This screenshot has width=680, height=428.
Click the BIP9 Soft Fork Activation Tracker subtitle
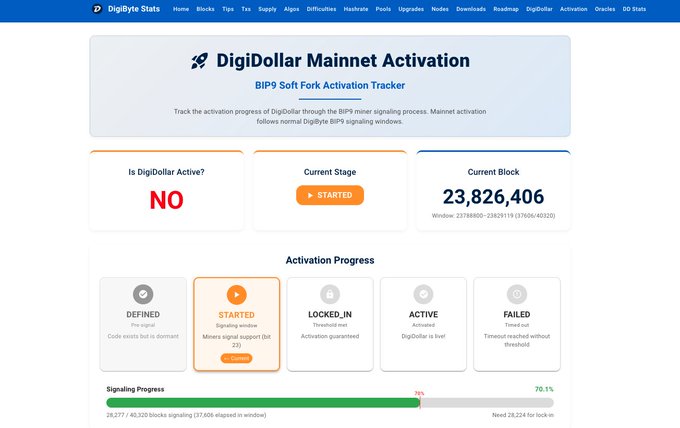330,85
